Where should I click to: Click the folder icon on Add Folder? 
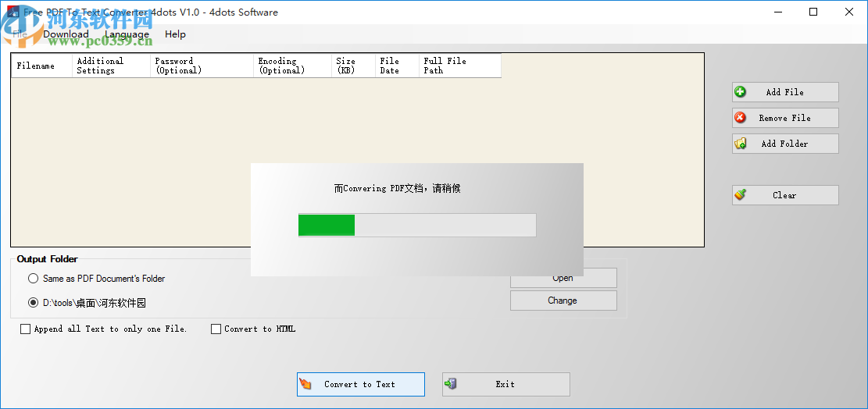click(x=740, y=144)
